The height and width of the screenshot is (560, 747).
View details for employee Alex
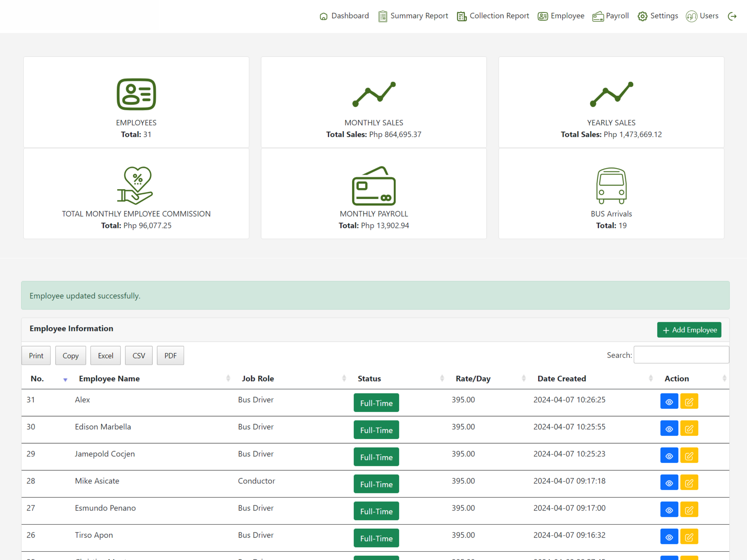pyautogui.click(x=669, y=401)
